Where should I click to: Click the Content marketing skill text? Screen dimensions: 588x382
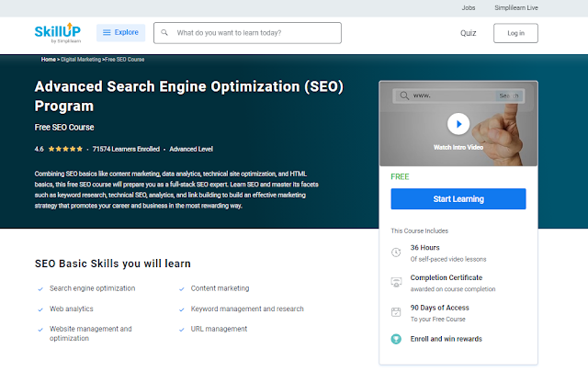(x=220, y=288)
